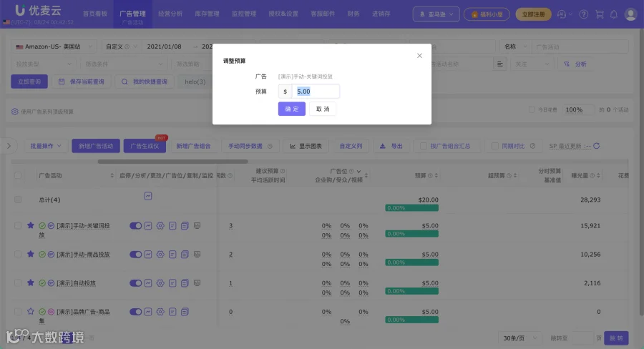Expand the 批量操作 dropdown
644x349 pixels.
click(46, 146)
